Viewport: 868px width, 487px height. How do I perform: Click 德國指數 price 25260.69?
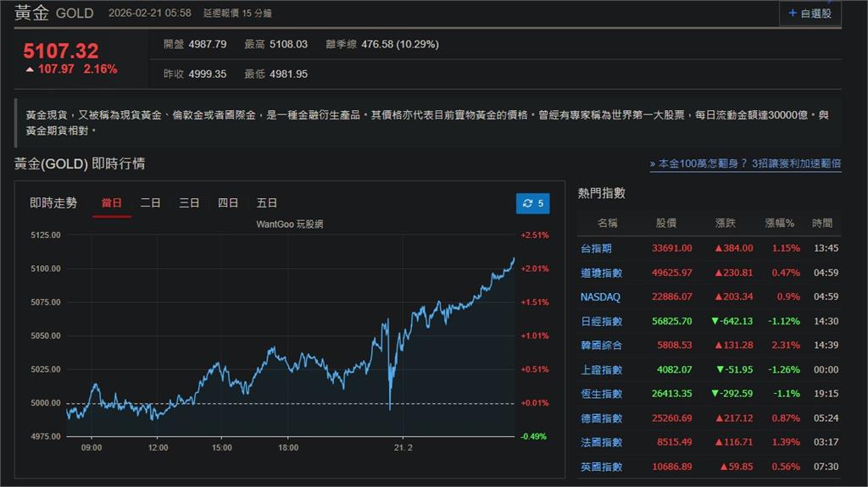(x=671, y=418)
